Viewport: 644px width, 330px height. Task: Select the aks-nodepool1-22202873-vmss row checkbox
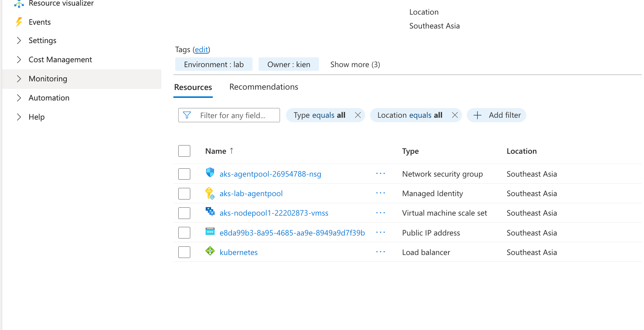(184, 213)
